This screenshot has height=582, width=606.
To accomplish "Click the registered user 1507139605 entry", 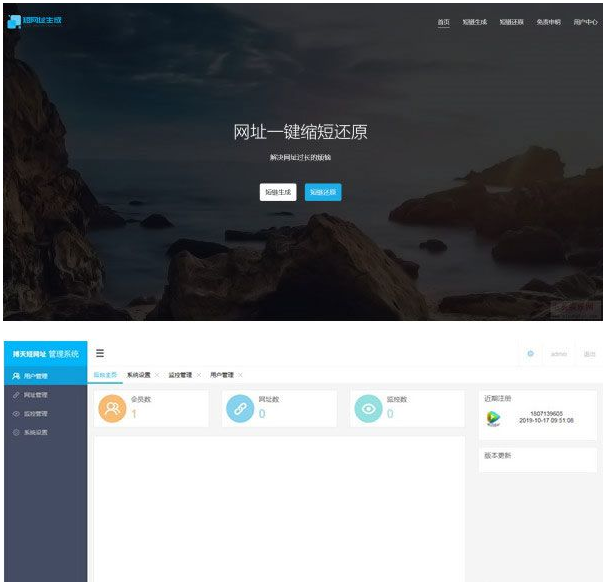I will pyautogui.click(x=546, y=413).
